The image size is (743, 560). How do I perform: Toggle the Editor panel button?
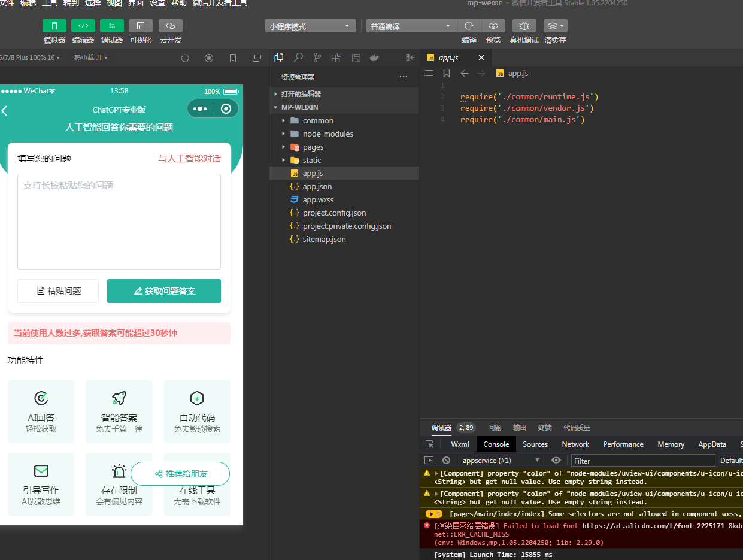point(83,26)
